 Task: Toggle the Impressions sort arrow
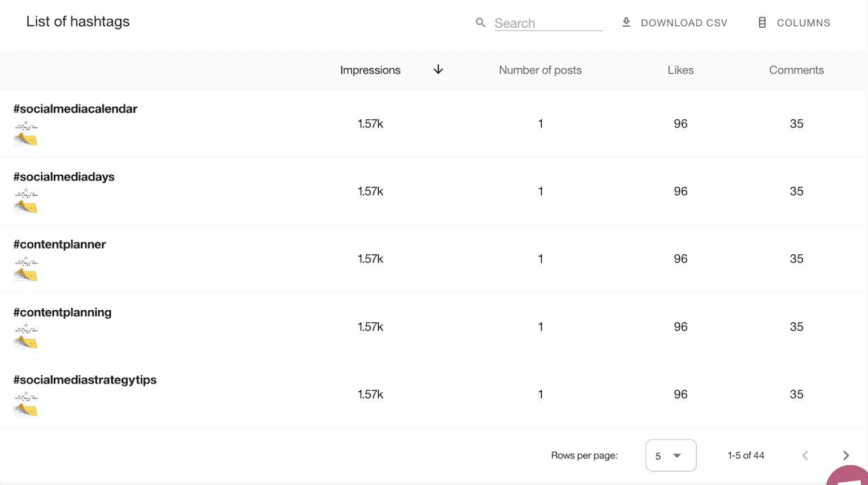tap(438, 70)
